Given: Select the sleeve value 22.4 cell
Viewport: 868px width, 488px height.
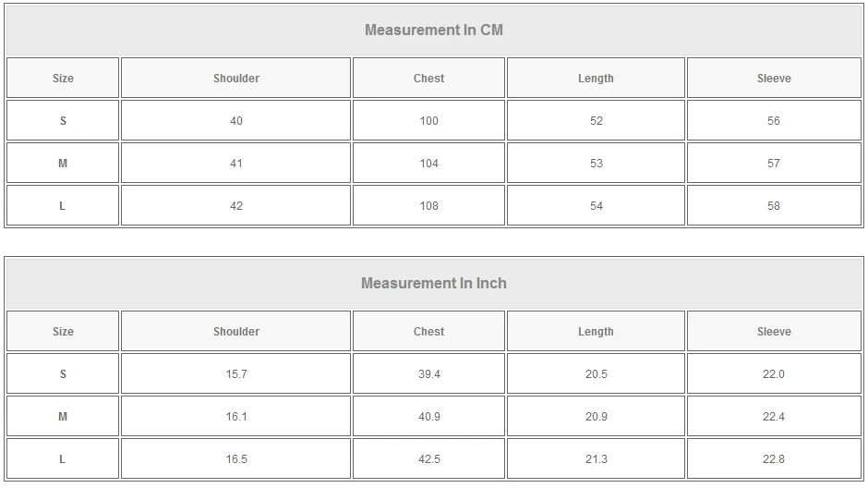Looking at the screenshot, I should (774, 417).
